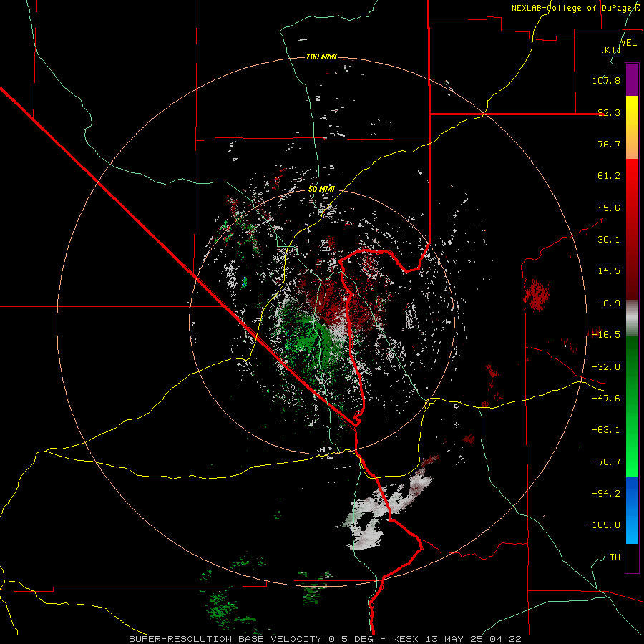This screenshot has height=644, width=644.
Task: Select the -16.5 legend value
Action: [x=606, y=335]
